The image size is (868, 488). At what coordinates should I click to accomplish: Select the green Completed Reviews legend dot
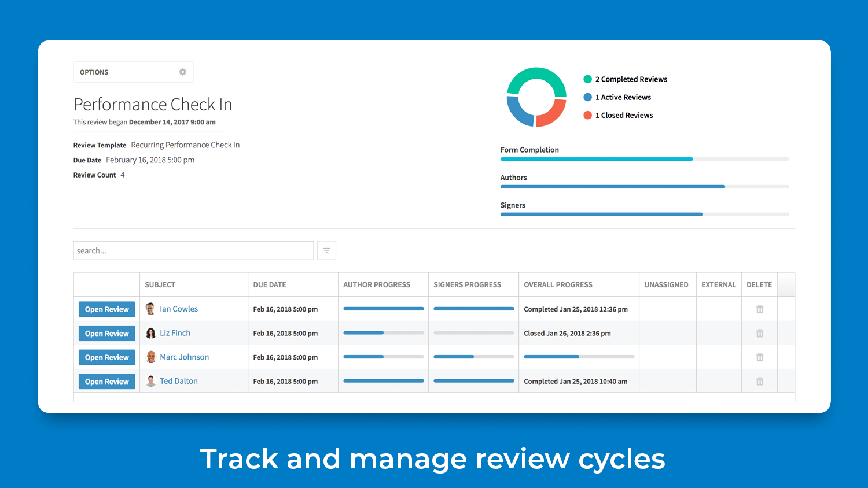tap(587, 79)
